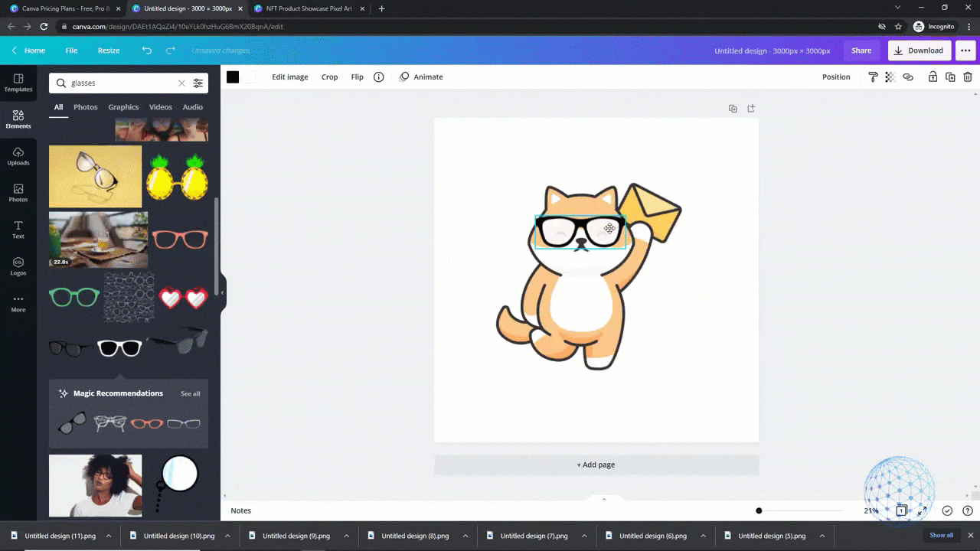Open the Transparency control for the glasses
The height and width of the screenshot is (551, 980).
pos(889,77)
